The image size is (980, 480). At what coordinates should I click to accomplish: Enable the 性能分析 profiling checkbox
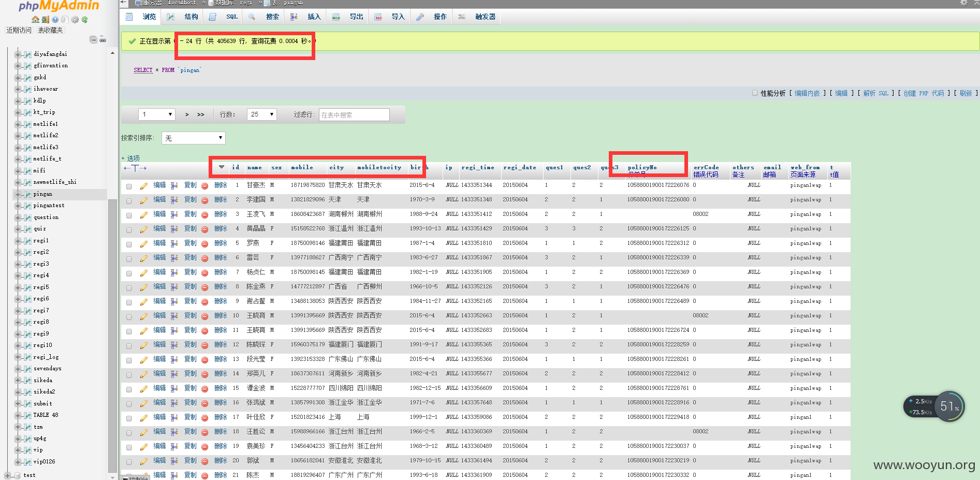pos(755,93)
